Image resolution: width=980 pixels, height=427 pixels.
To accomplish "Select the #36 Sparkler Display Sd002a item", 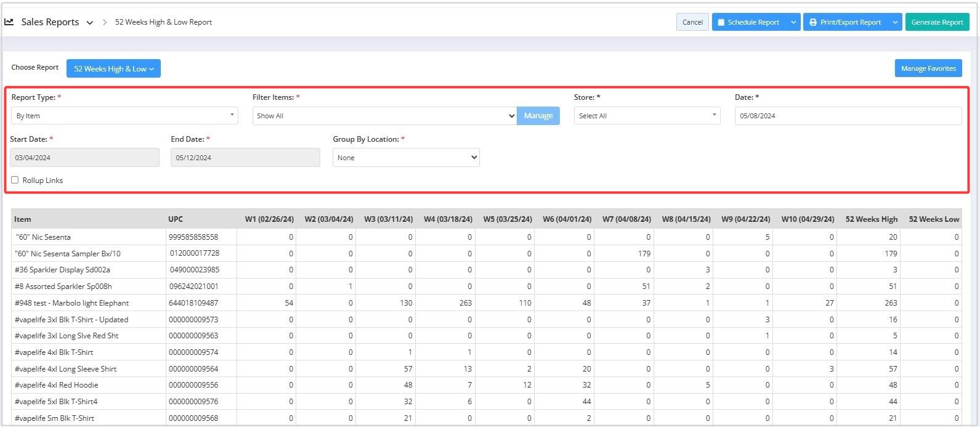I will [x=62, y=270].
